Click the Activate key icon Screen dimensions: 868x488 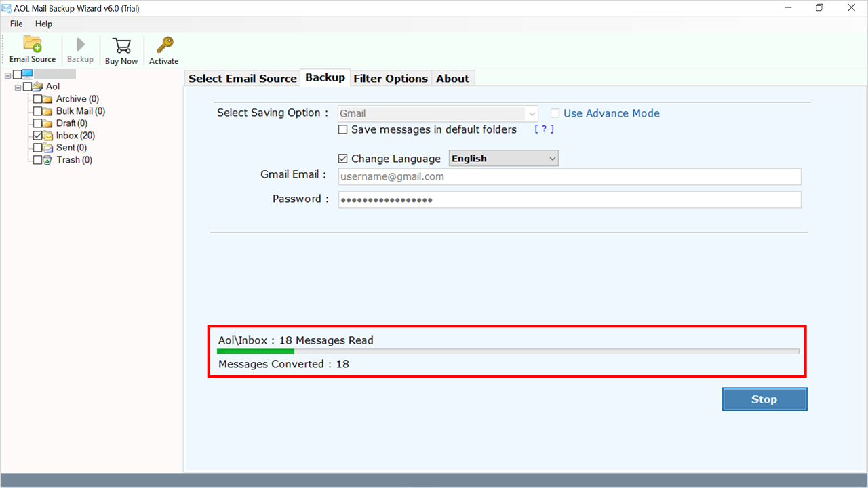[164, 45]
